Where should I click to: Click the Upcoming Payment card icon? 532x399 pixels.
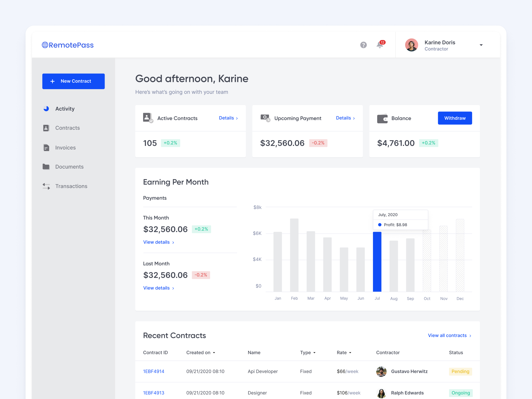(x=265, y=118)
